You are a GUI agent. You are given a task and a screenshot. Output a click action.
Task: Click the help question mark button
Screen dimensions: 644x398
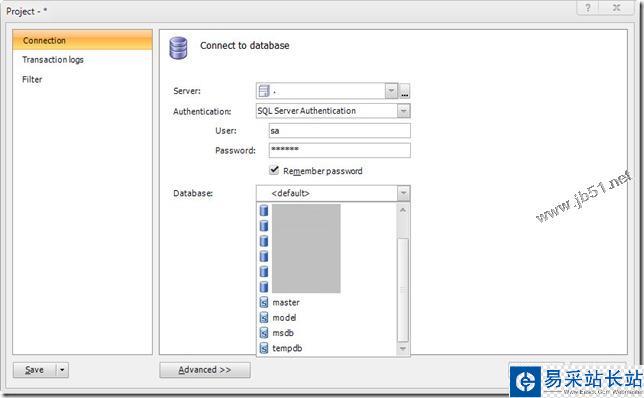(588, 8)
